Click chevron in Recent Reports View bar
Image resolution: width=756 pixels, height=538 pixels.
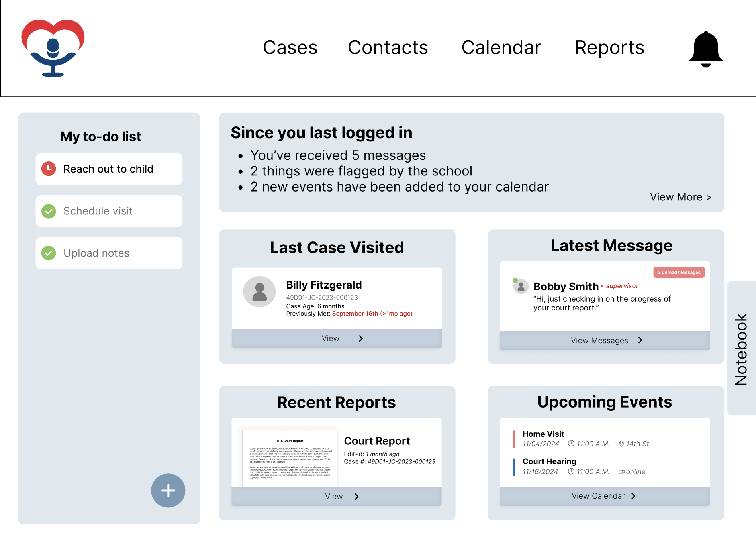[357, 497]
